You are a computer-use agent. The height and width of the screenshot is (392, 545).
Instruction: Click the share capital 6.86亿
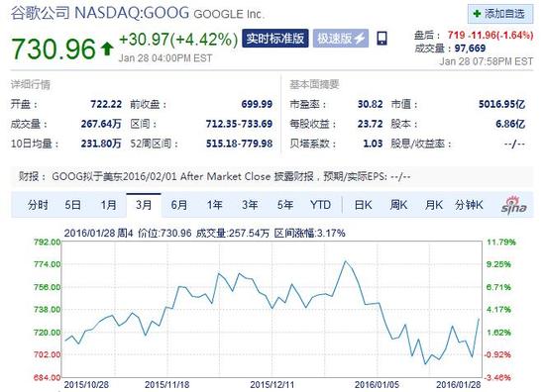[510, 124]
